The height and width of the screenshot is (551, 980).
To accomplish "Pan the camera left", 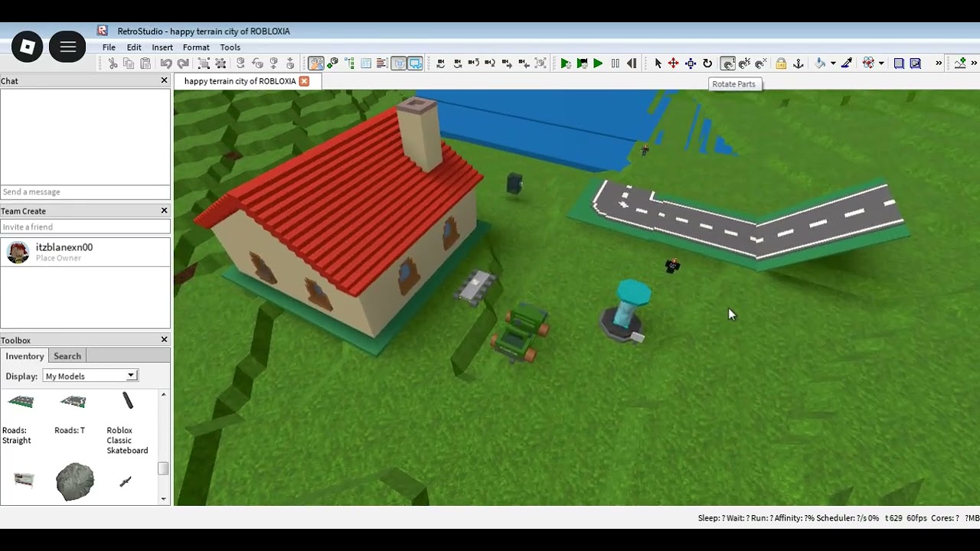I will click(440, 64).
